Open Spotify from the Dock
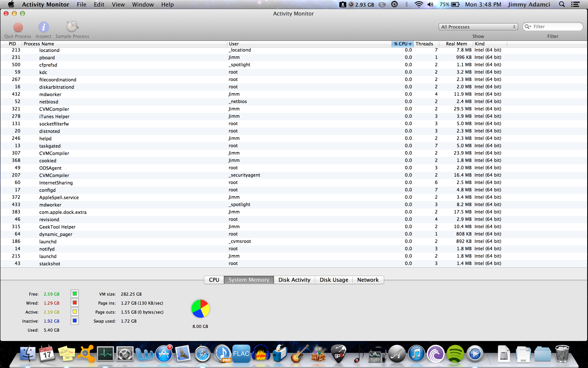This screenshot has height=368, width=588. 455,354
